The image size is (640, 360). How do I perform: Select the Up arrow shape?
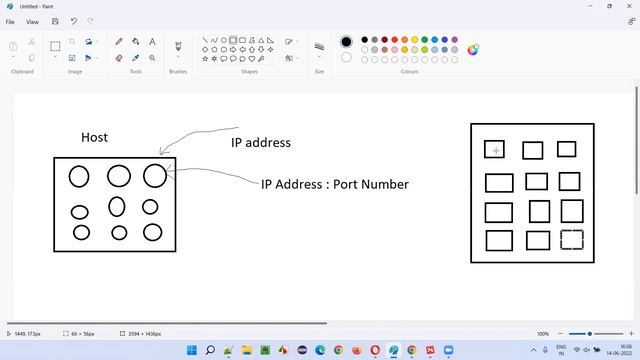252,49
